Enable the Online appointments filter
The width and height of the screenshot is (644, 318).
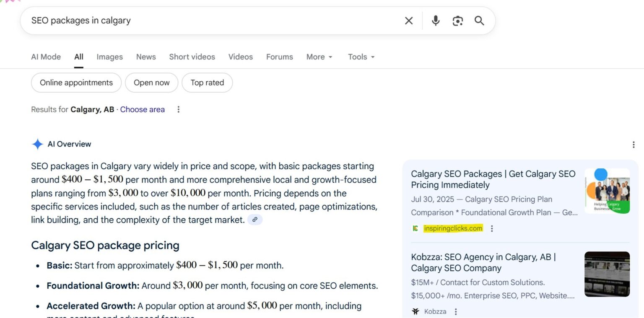[x=76, y=83]
